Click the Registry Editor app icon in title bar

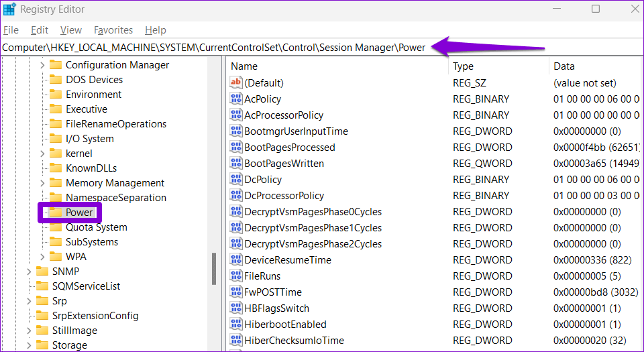click(x=9, y=9)
